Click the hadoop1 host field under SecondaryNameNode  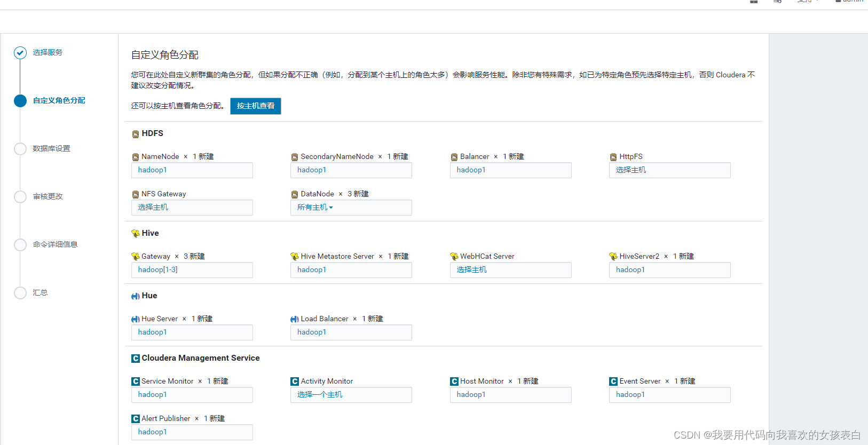point(351,170)
